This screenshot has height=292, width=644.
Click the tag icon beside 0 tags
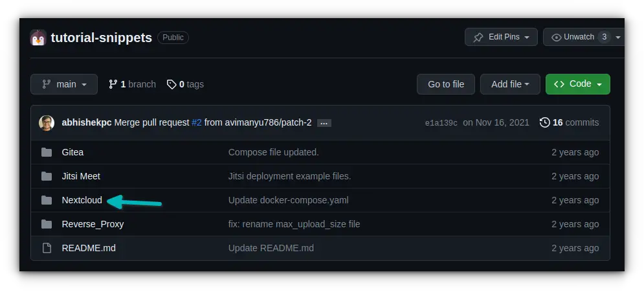[x=172, y=84]
